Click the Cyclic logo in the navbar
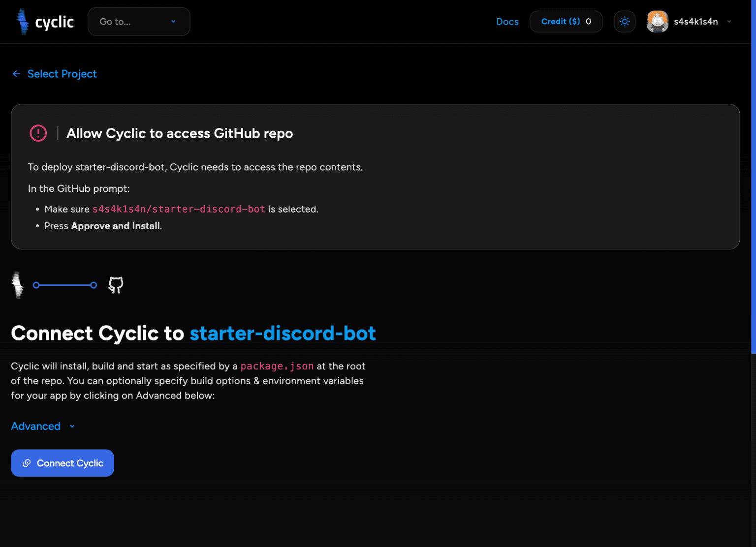The height and width of the screenshot is (547, 756). (44, 21)
